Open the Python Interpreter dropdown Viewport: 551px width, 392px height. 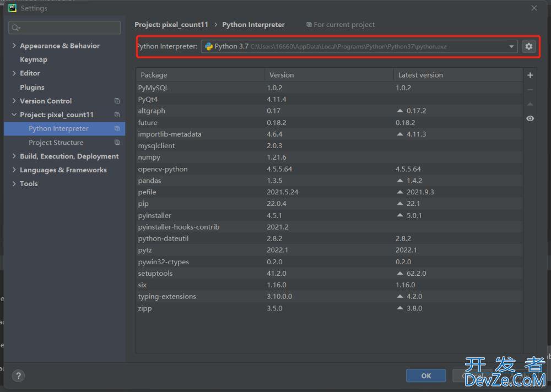[x=511, y=46]
